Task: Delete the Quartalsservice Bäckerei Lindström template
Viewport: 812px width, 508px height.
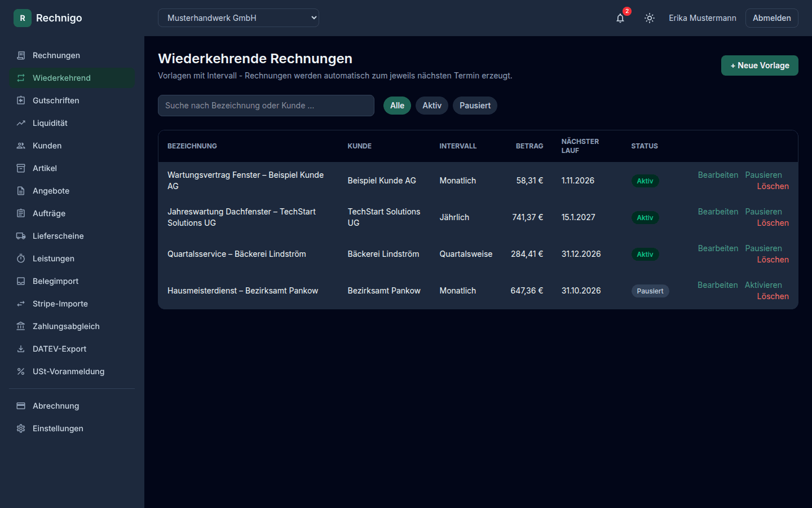Action: [x=773, y=260]
